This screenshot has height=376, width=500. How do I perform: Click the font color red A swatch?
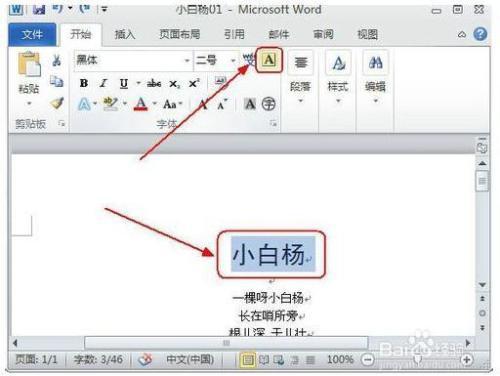(141, 104)
